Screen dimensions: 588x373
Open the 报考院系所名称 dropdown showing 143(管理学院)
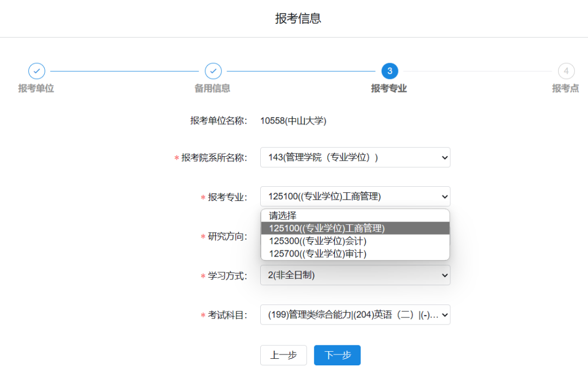[x=355, y=157]
